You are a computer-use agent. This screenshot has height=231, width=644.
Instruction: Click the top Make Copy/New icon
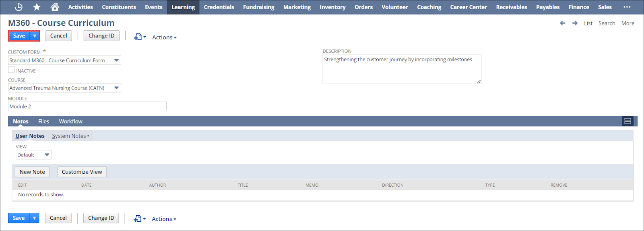[139, 37]
